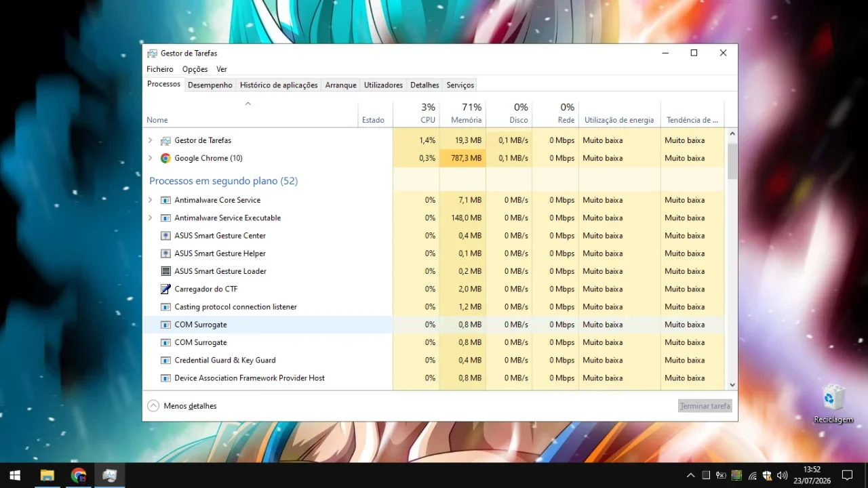Click the process list vertical scrollbar thumb
Screen dimensions: 868x488
(x=732, y=161)
